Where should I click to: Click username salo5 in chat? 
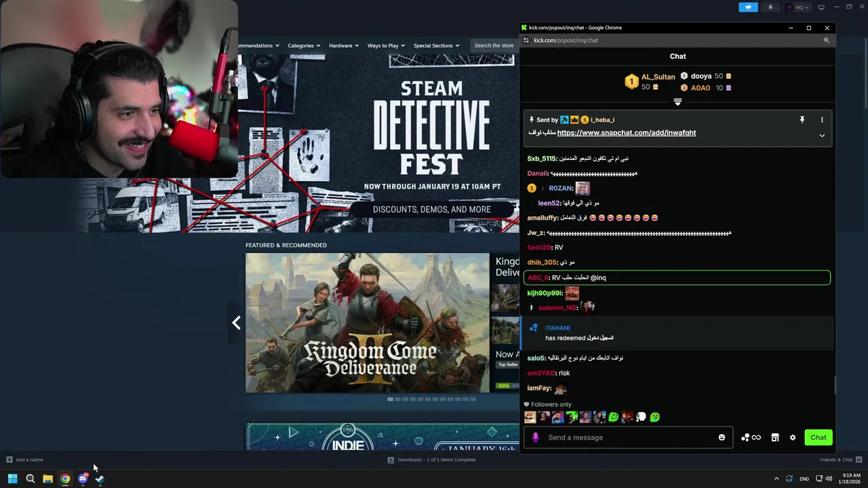[x=536, y=358]
